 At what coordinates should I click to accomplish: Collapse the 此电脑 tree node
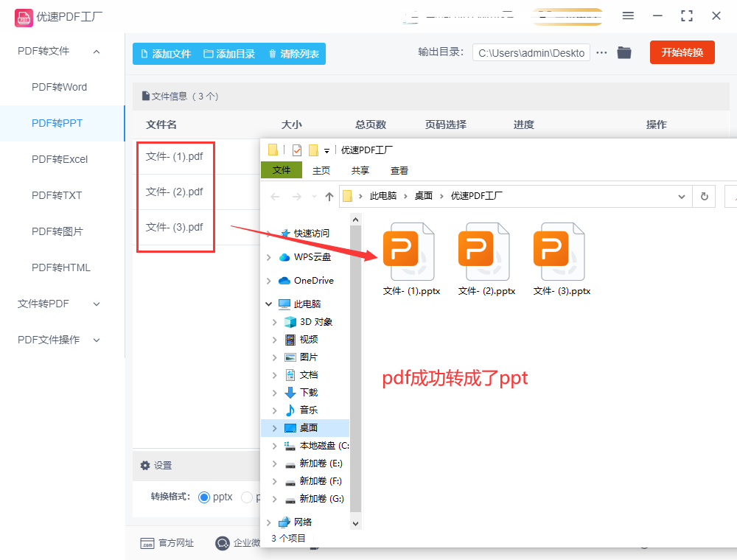pos(268,304)
